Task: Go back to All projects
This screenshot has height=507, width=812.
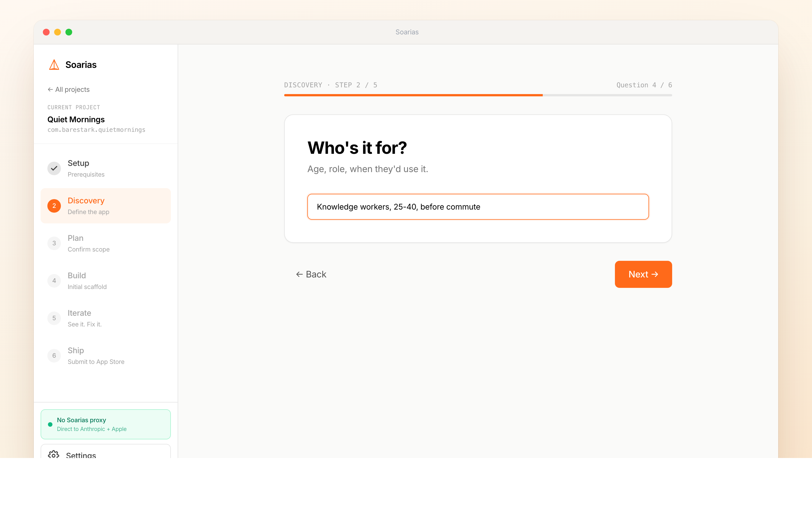Action: (69, 90)
